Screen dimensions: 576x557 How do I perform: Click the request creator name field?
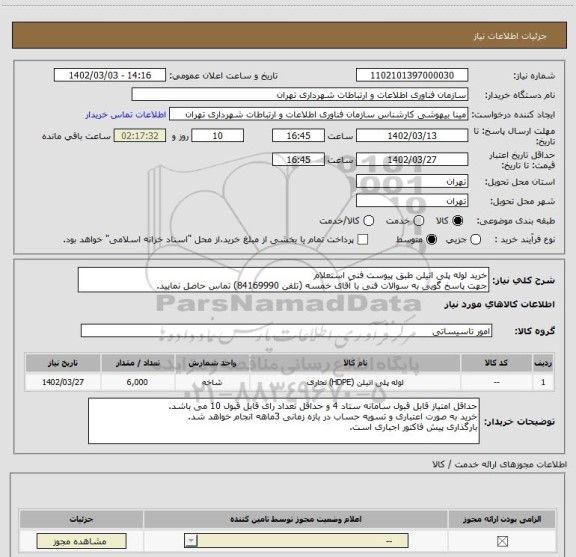click(318, 114)
